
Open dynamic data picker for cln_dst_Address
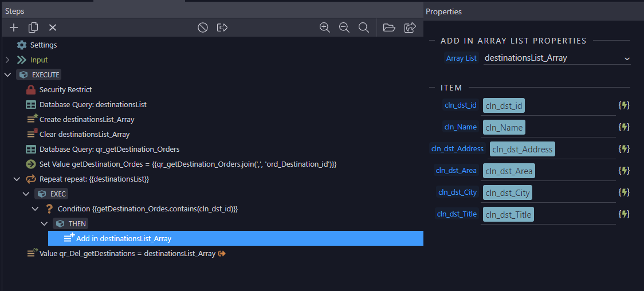pos(624,148)
